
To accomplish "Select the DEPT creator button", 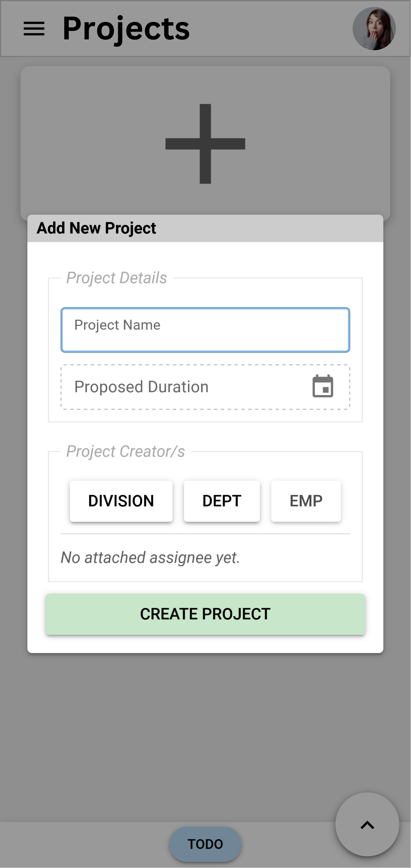I will point(222,501).
